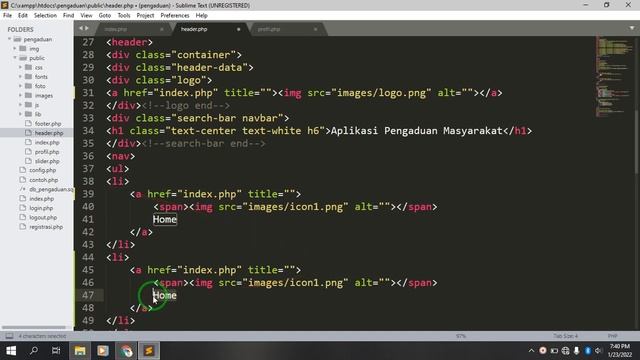The width and height of the screenshot is (640, 360).
Task: Click the Bluetooth icon in the system tray
Action: [587, 351]
